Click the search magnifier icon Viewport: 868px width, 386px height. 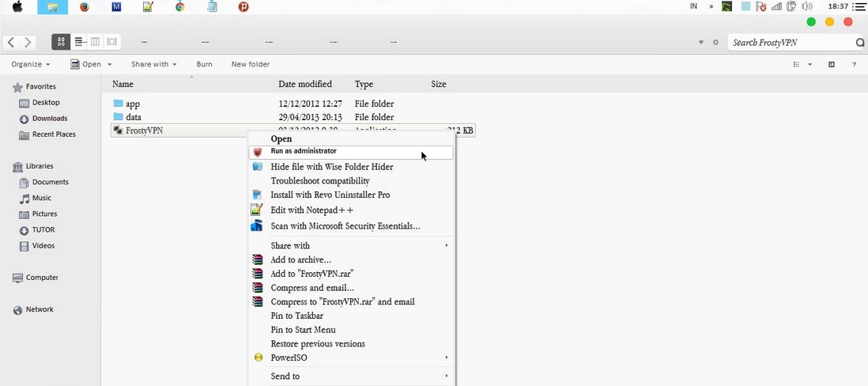coord(859,43)
